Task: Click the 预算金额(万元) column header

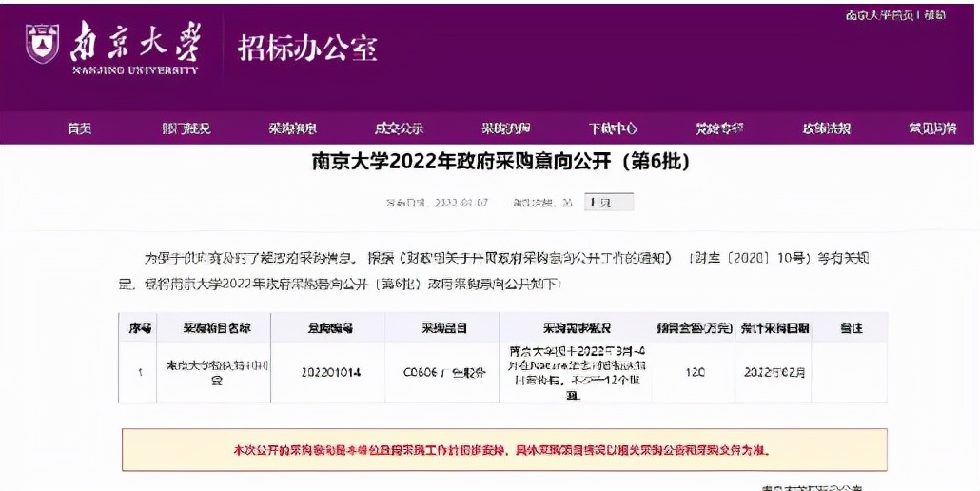Action: click(x=695, y=328)
